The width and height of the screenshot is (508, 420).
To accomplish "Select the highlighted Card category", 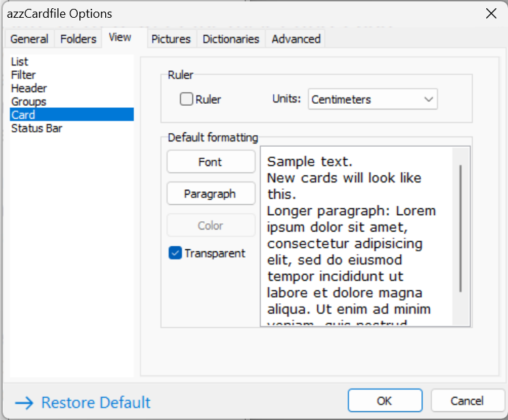I will tap(72, 115).
